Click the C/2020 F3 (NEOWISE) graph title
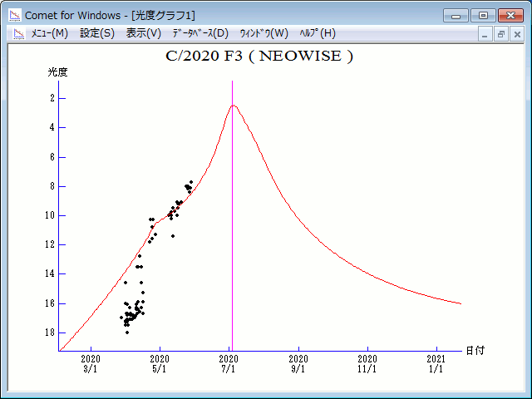This screenshot has width=532, height=399. 260,57
